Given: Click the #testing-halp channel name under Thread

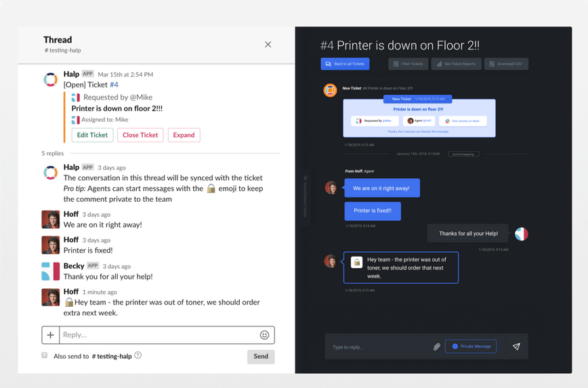Looking at the screenshot, I should [62, 50].
